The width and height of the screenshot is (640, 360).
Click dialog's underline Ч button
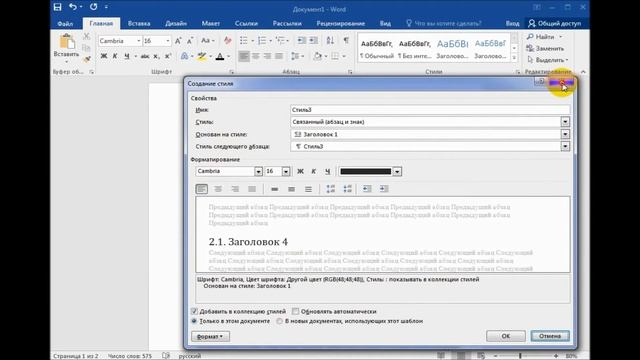[327, 171]
